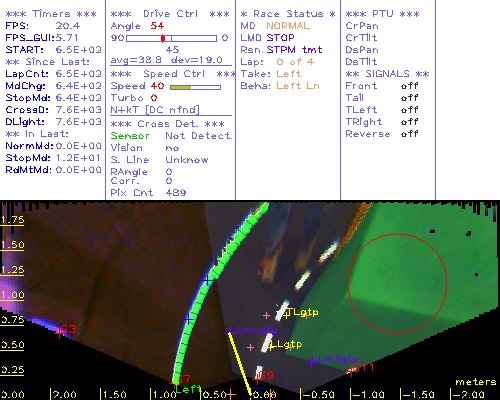Screen dimensions: 500x400
Task: Click the Speed control yellow bar
Action: pos(195,87)
